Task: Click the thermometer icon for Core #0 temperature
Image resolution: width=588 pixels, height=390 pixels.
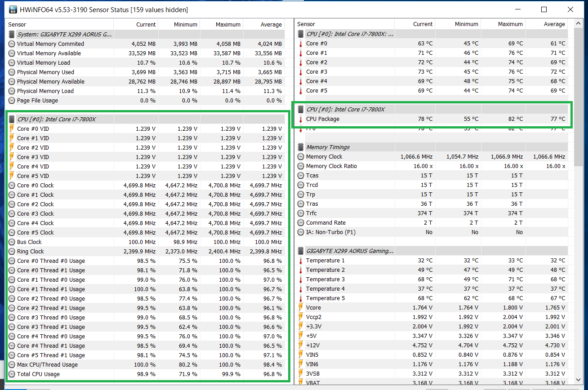Action: click(x=301, y=43)
